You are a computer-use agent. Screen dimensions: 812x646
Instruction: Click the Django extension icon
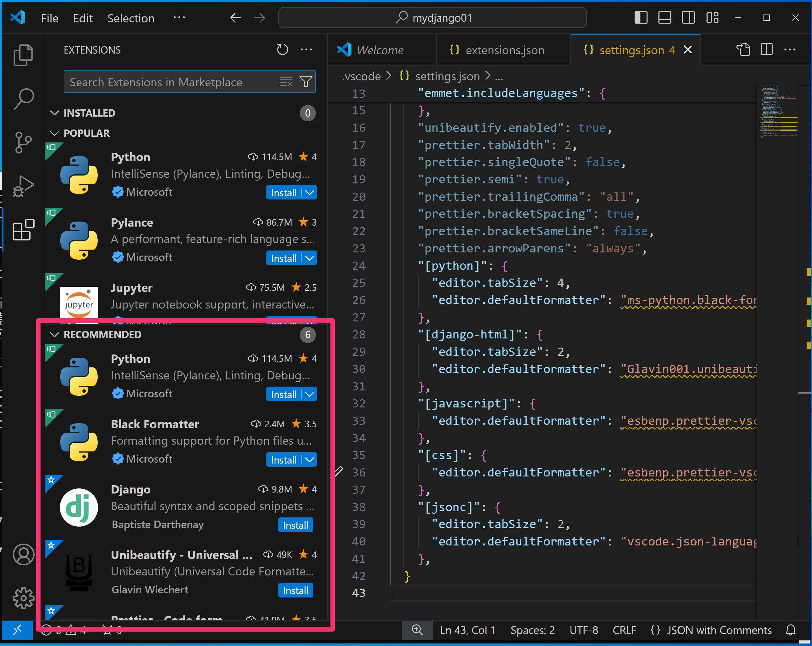(79, 507)
